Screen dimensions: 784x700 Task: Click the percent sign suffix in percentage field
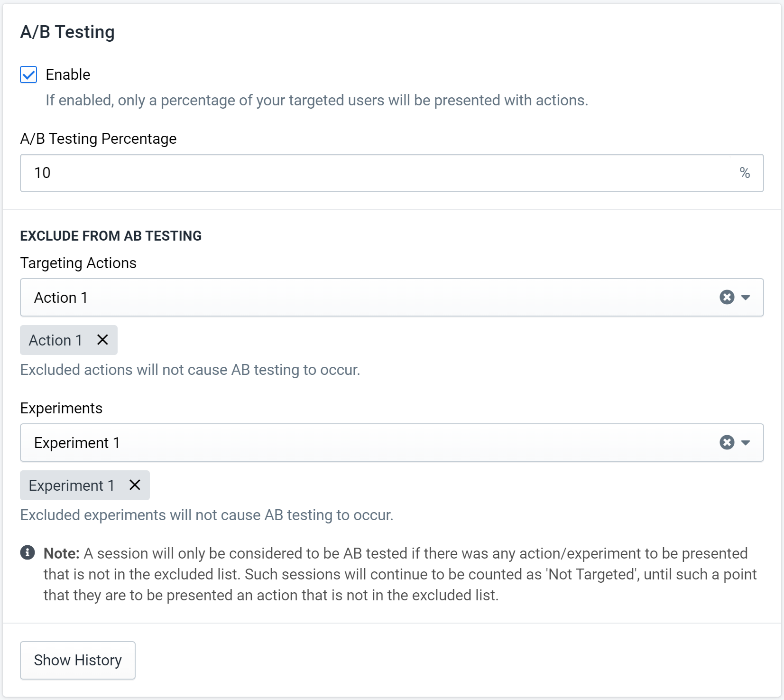pos(745,173)
